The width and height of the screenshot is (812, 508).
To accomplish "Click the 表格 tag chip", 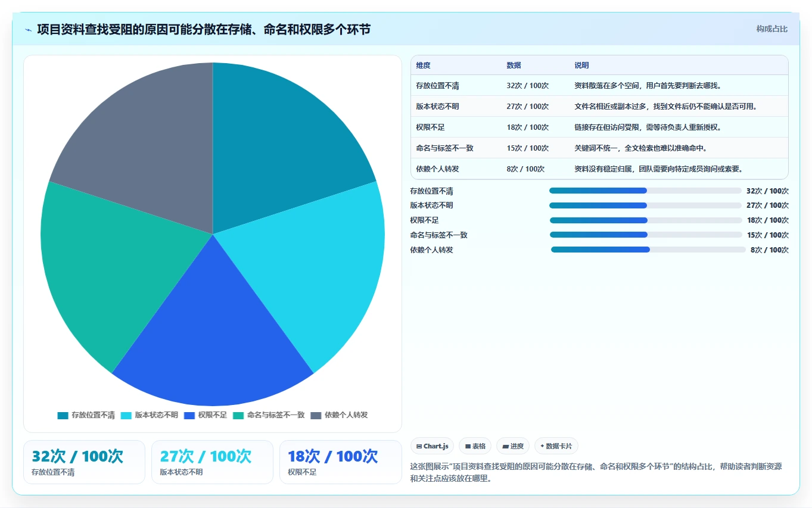I will [x=475, y=446].
